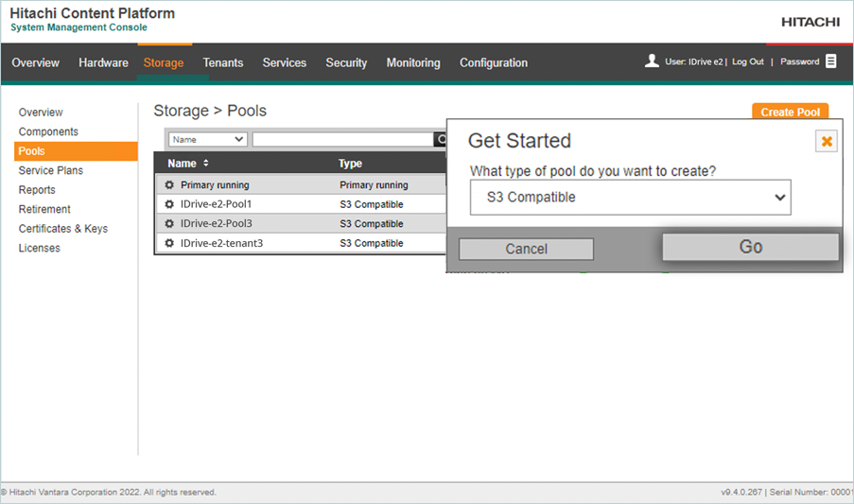Image resolution: width=854 pixels, height=504 pixels.
Task: Open the gear icon for IDrive-e2-Pool1
Action: [169, 204]
